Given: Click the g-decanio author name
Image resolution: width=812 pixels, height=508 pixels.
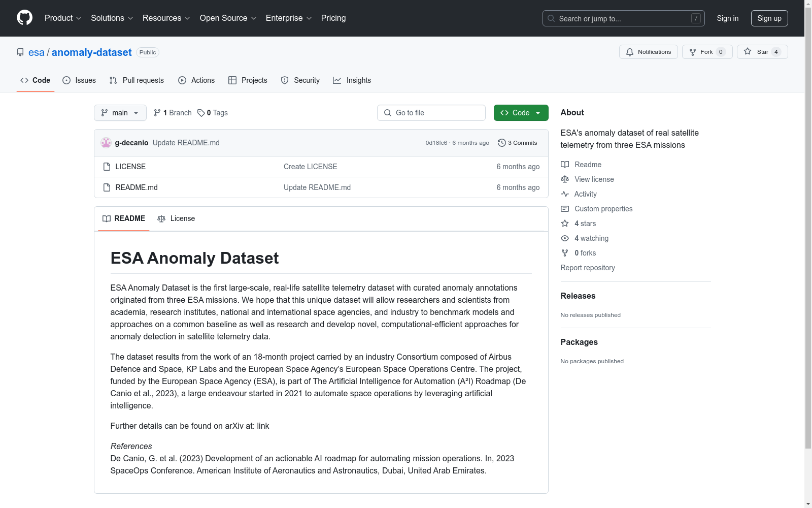Looking at the screenshot, I should (131, 143).
